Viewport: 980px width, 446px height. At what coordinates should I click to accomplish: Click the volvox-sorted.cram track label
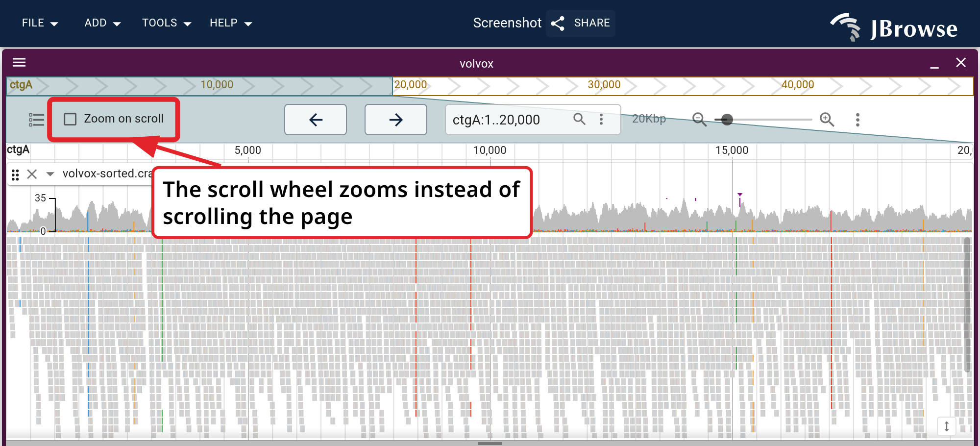[x=107, y=173]
